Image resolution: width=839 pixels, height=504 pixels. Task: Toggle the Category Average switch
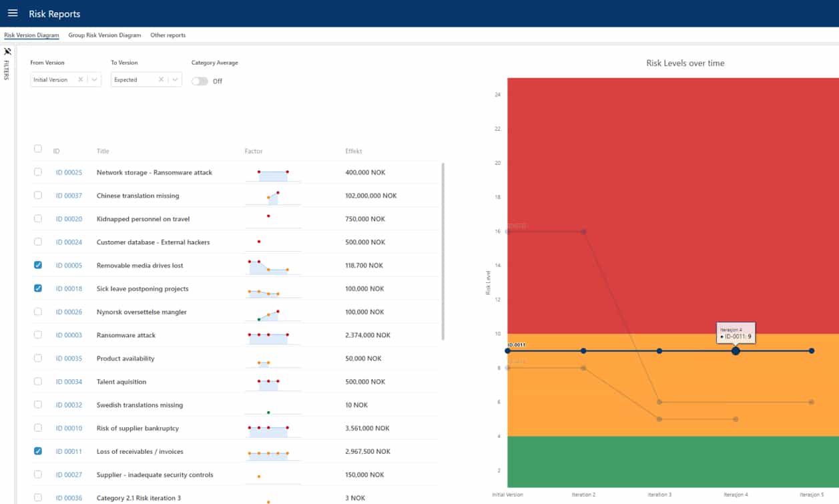click(x=200, y=81)
